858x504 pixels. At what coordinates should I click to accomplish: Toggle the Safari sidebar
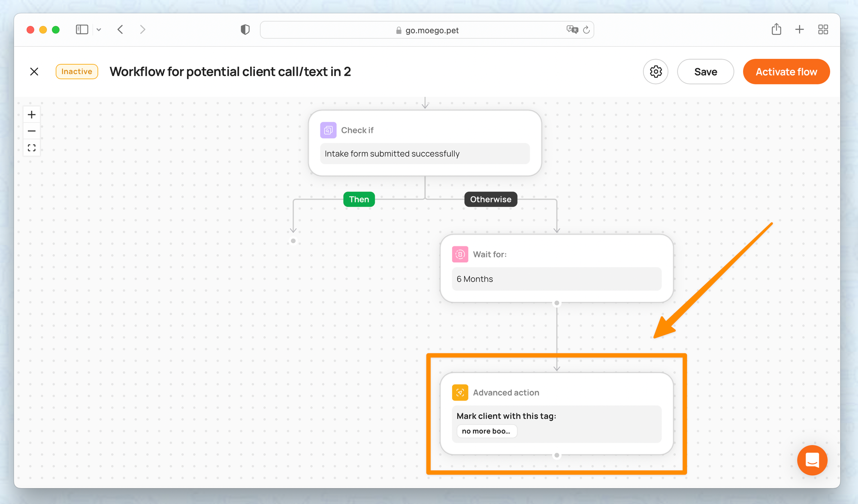pyautogui.click(x=82, y=30)
